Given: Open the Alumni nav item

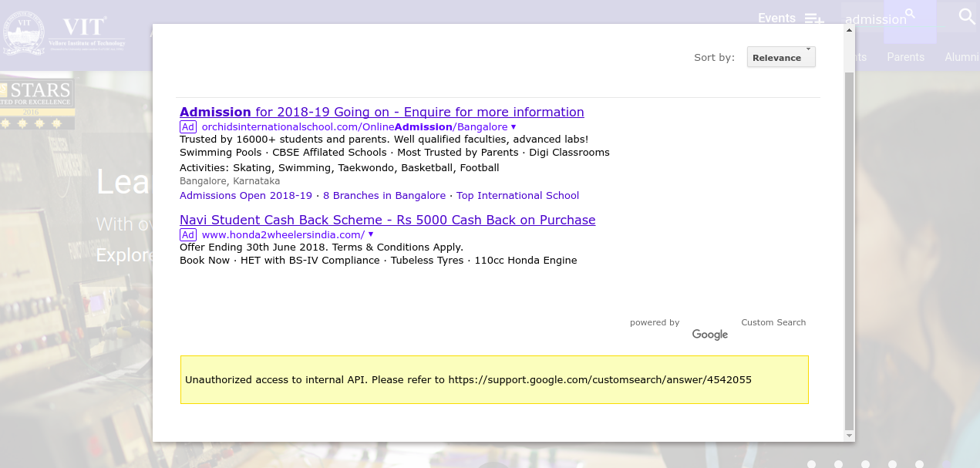Looking at the screenshot, I should pyautogui.click(x=962, y=57).
